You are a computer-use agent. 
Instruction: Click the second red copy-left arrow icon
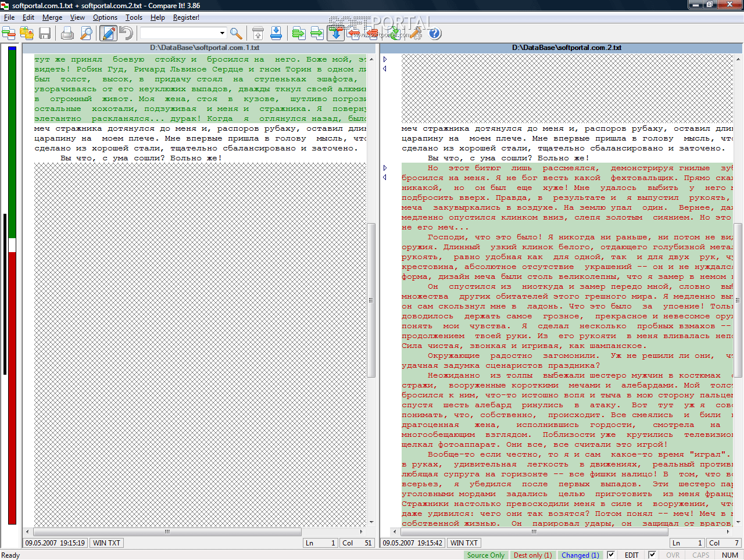(371, 33)
